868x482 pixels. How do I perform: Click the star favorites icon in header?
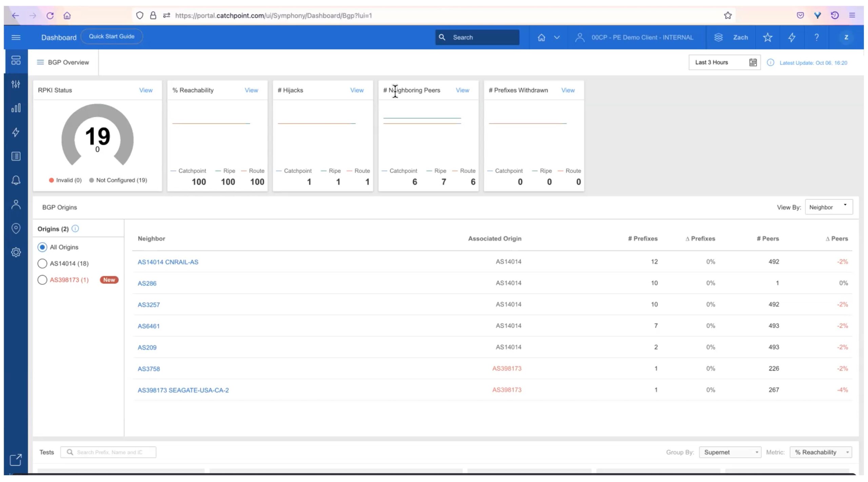(x=768, y=37)
